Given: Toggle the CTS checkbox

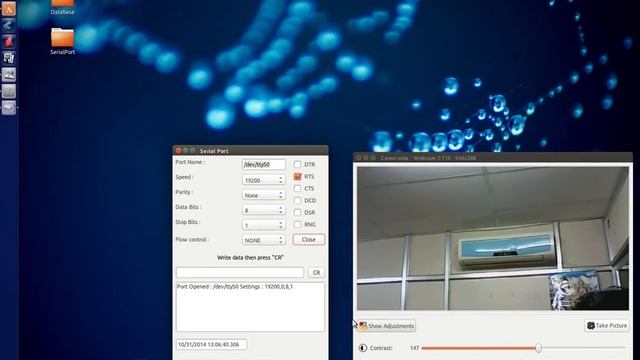Looking at the screenshot, I should tap(298, 188).
